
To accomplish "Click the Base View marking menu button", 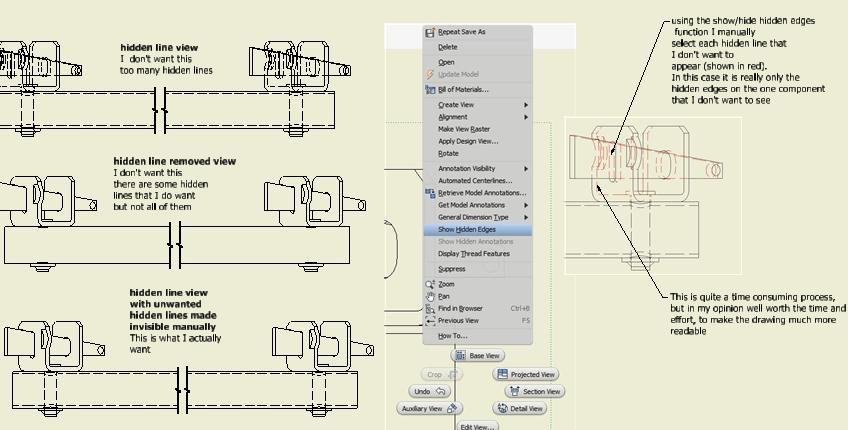I will coord(478,356).
